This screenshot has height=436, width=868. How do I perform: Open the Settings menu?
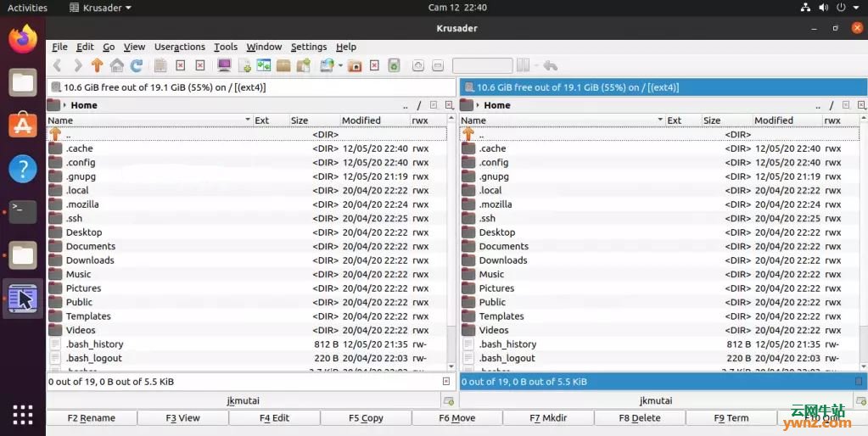[309, 47]
